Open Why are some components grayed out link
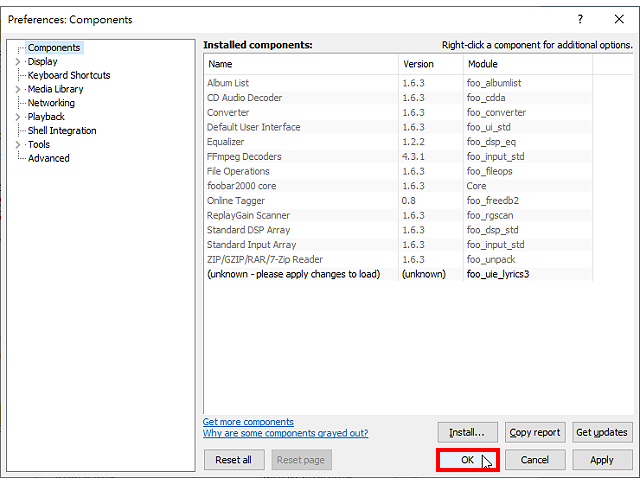This screenshot has width=644, height=485. click(x=285, y=433)
